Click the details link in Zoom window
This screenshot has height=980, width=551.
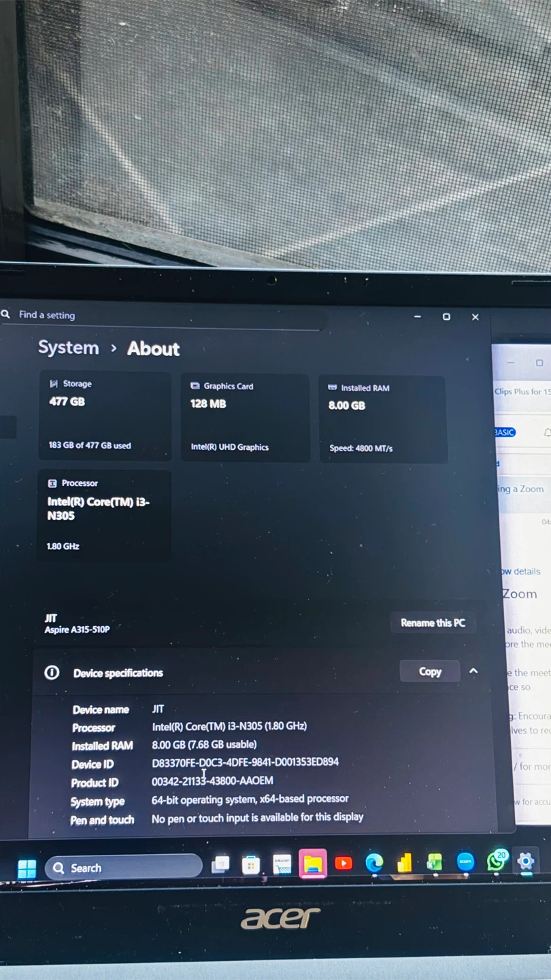(521, 572)
